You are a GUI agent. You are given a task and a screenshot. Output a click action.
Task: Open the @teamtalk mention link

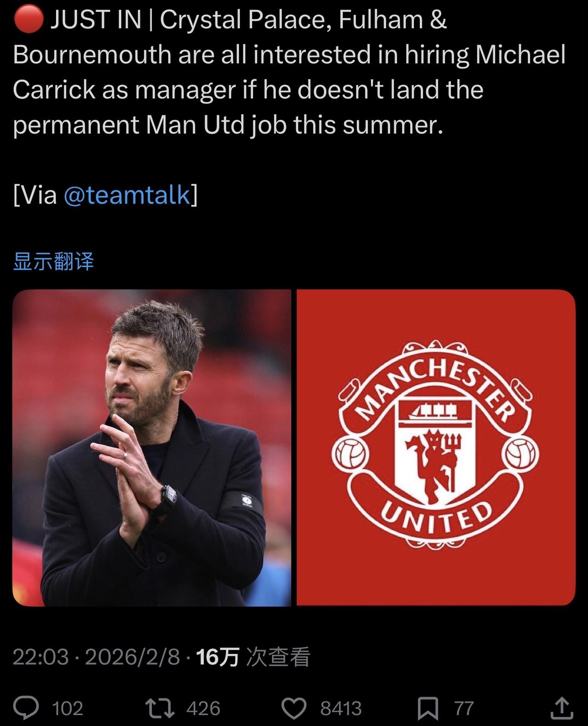pyautogui.click(x=126, y=195)
